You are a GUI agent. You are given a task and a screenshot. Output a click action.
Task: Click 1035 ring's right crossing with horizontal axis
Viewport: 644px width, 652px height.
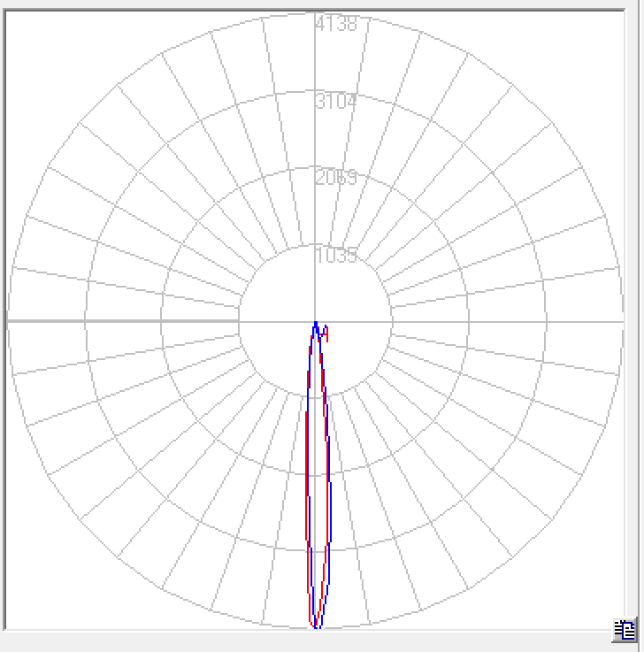pos(393,321)
